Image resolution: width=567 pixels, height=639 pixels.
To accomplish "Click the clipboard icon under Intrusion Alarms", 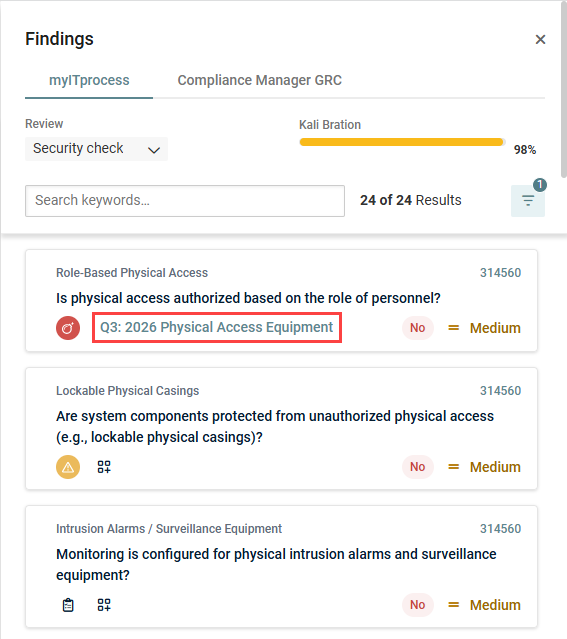I will [x=68, y=605].
